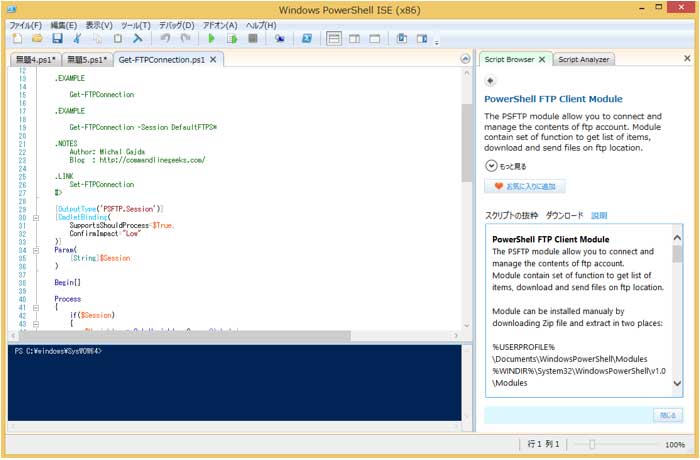Collapse the Param block fold on line 34
Screen dimensions: 700x460
36,251
